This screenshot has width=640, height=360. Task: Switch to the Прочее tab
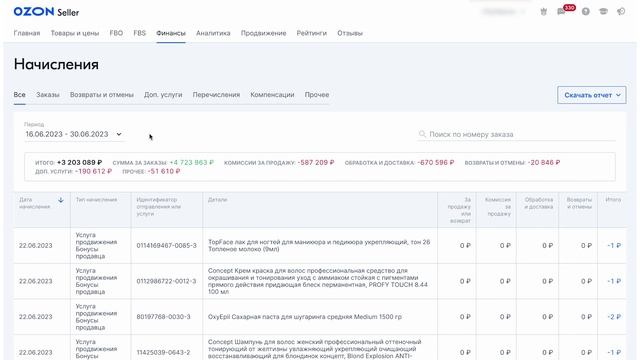point(317,95)
